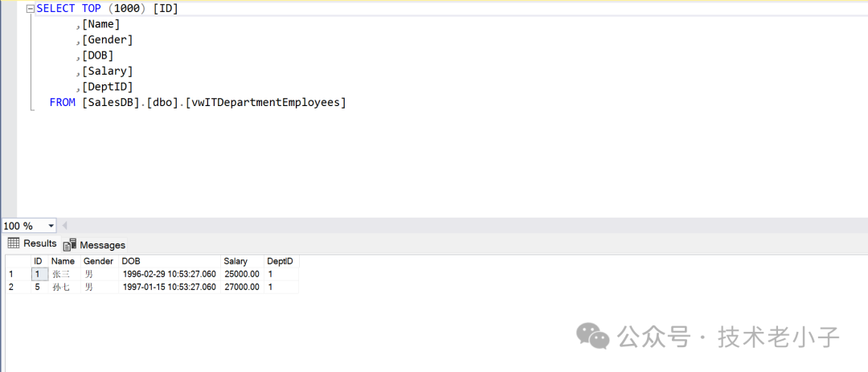
Task: Switch to the Messages tab
Action: coord(94,245)
